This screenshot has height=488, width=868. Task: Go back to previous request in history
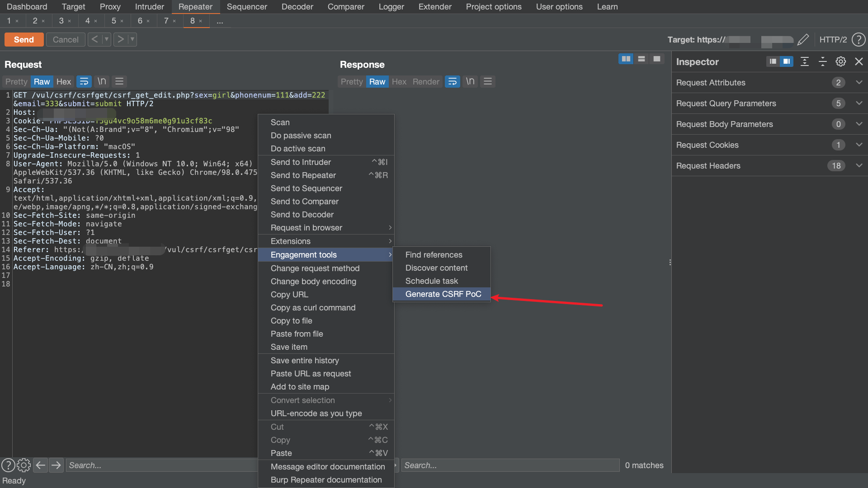(94, 39)
